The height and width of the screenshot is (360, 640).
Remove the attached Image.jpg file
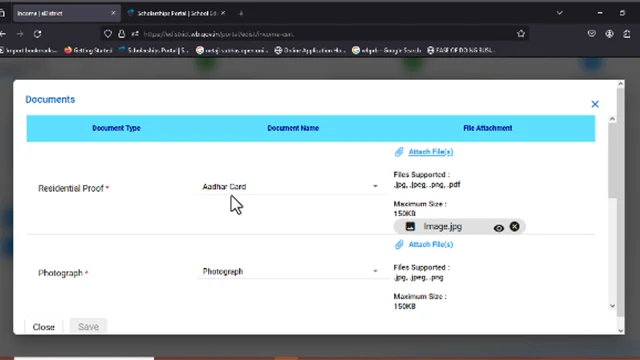(x=514, y=227)
